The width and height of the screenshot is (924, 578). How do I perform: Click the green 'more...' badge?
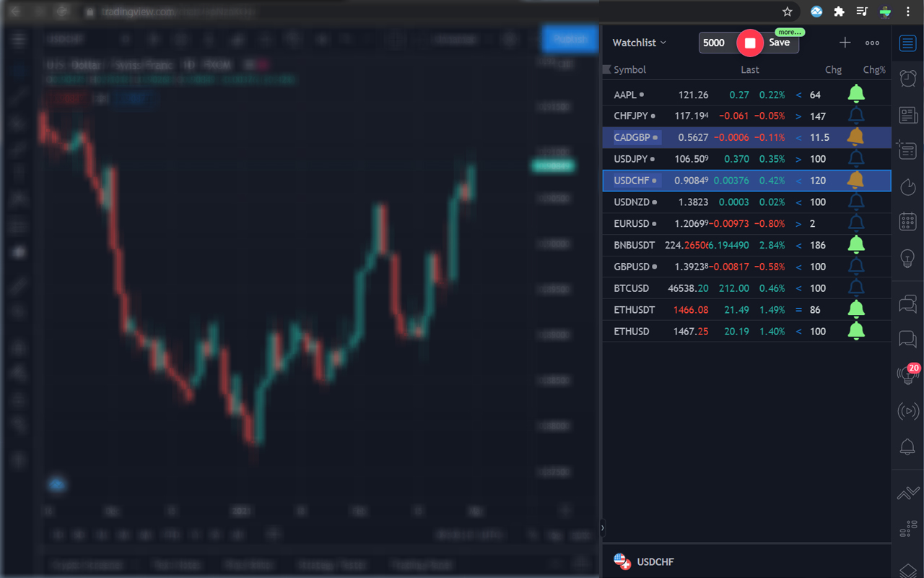789,33
